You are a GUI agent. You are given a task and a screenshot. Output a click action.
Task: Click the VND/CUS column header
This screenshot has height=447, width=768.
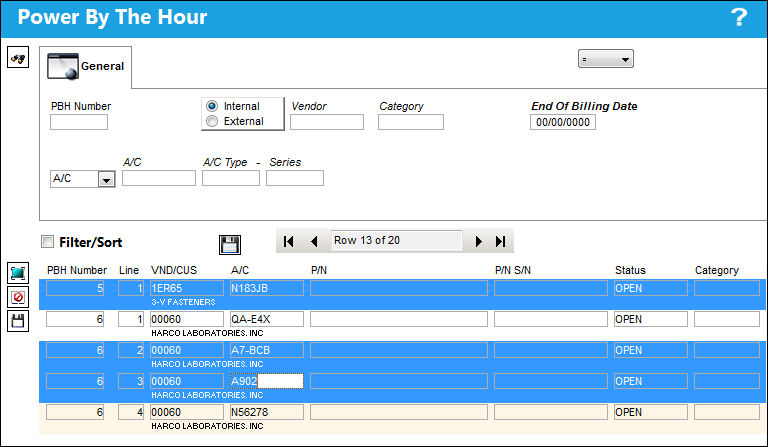click(x=174, y=270)
